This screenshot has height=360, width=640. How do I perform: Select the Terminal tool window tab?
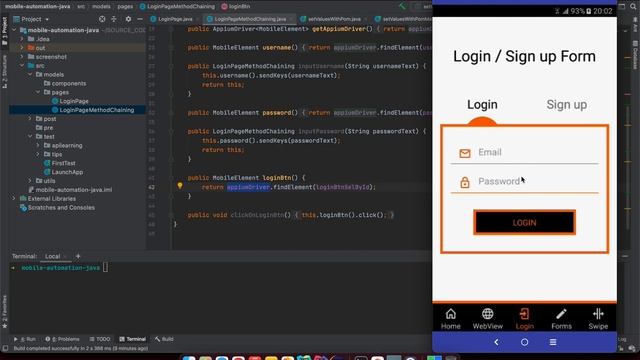132,339
